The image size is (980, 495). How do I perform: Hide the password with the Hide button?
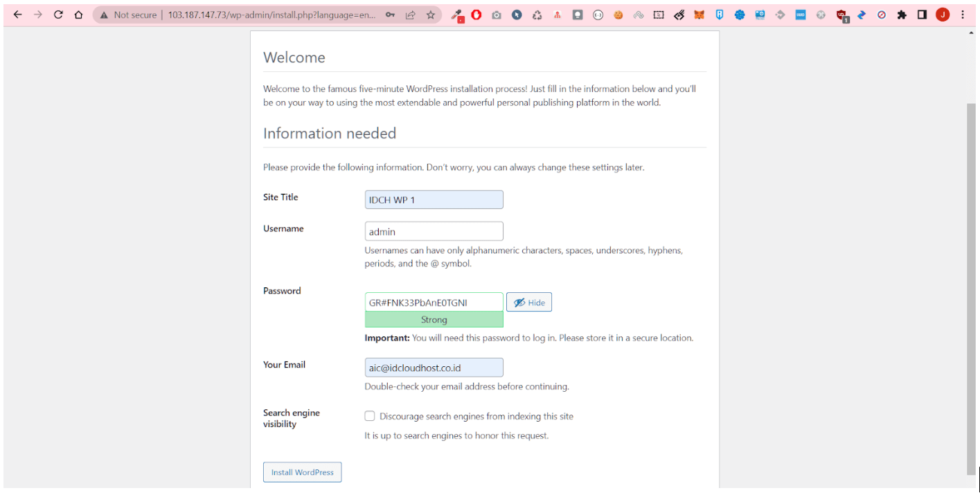coord(529,303)
